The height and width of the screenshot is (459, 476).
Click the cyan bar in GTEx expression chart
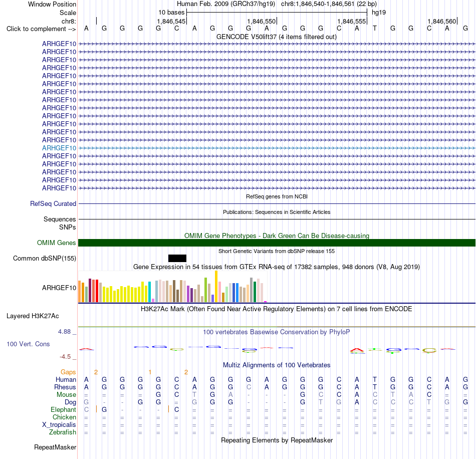(149, 292)
